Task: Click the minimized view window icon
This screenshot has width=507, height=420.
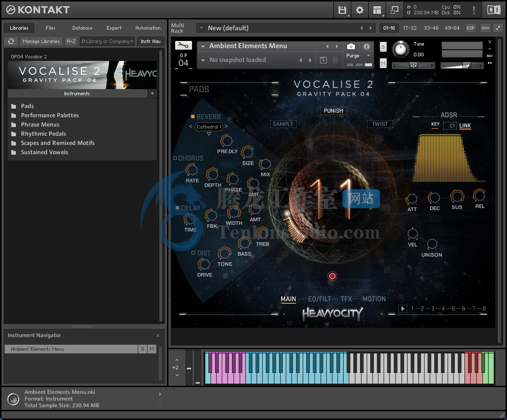Action: 394,10
